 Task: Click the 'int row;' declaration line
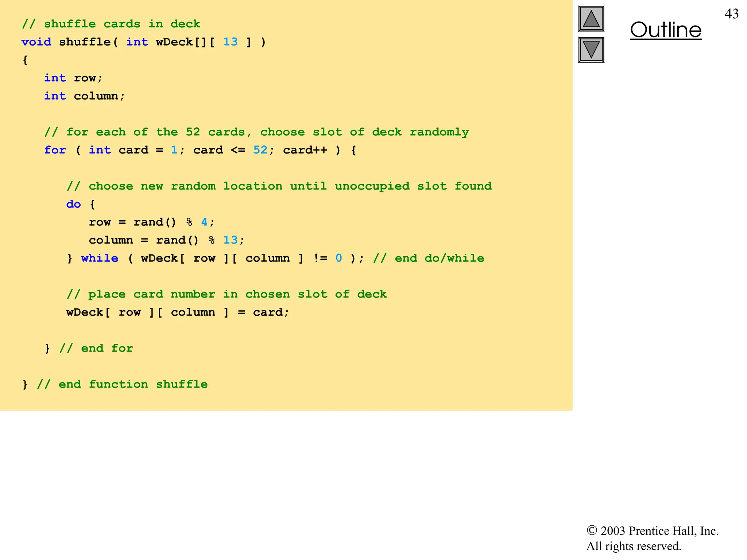coord(73,78)
